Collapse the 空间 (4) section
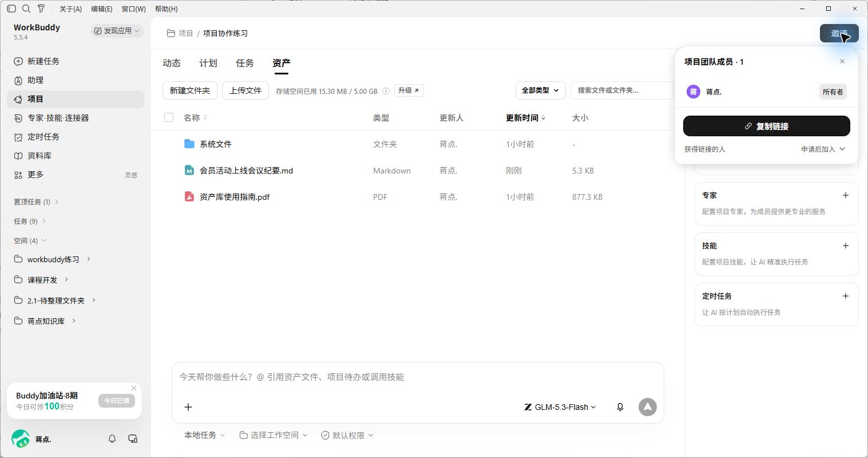 click(x=30, y=240)
